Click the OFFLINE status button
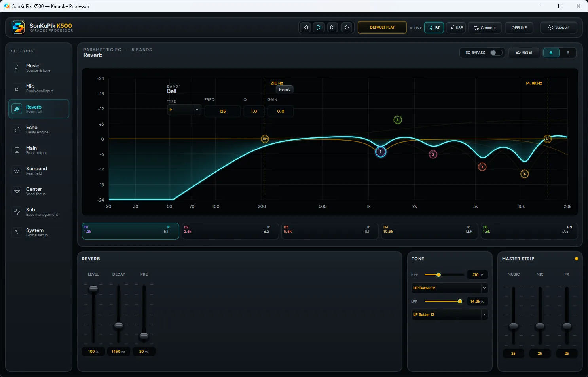The height and width of the screenshot is (377, 588). [519, 28]
